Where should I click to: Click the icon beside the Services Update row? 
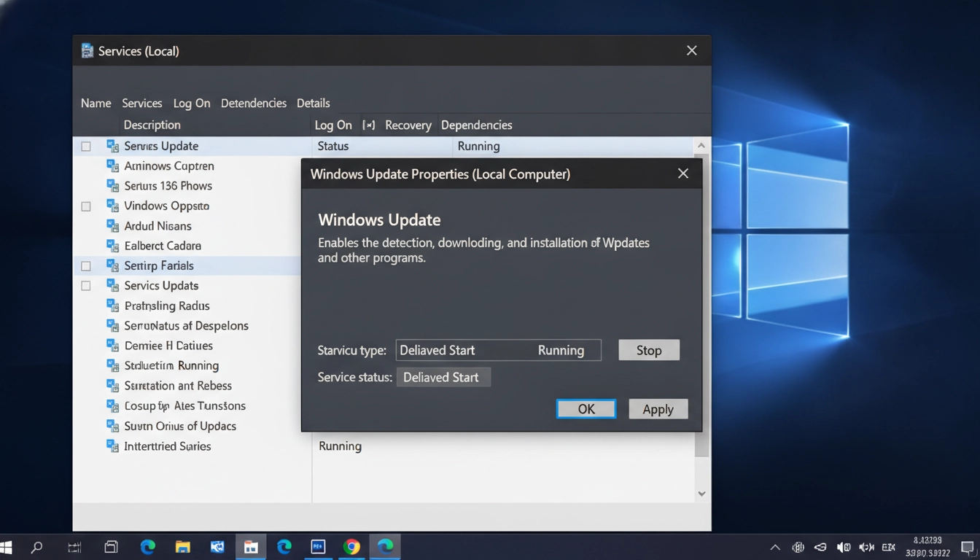(x=112, y=146)
